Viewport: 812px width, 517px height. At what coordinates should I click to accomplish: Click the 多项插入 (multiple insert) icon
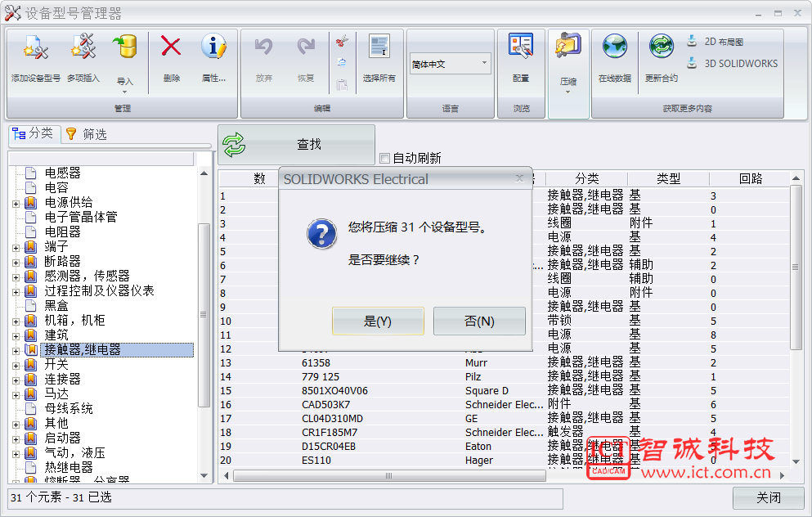tap(83, 49)
